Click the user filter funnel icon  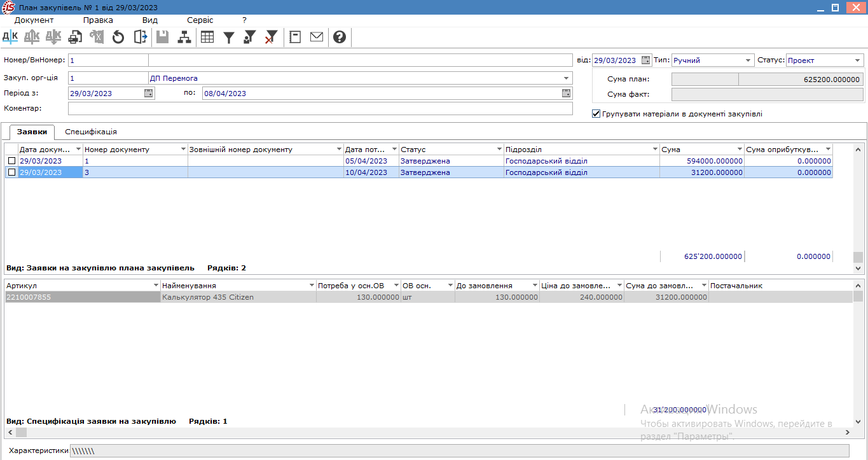[x=250, y=37]
